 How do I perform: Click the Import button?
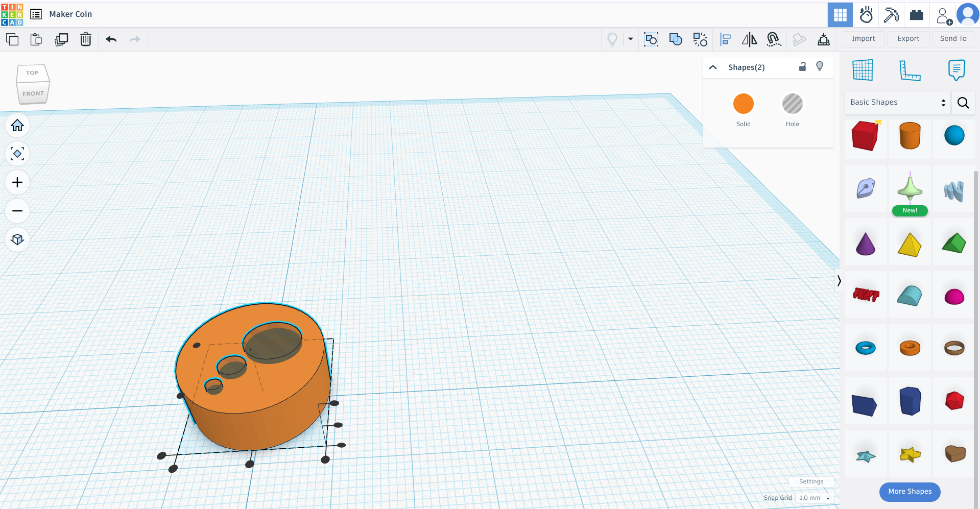864,39
